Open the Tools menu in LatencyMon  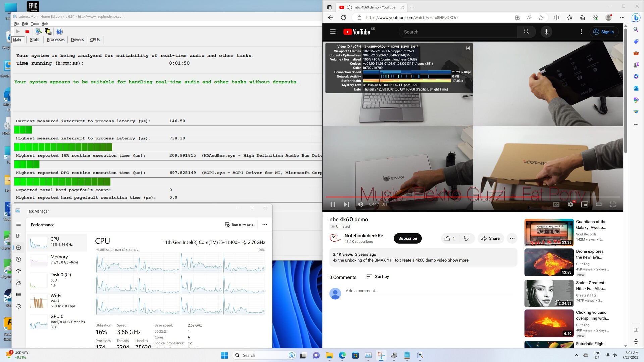[x=35, y=24]
